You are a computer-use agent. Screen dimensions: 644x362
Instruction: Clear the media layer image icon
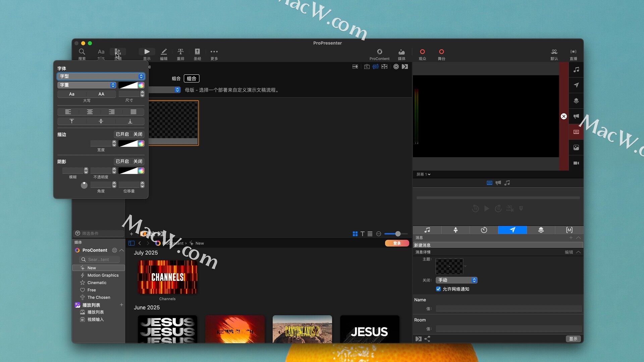pyautogui.click(x=576, y=147)
